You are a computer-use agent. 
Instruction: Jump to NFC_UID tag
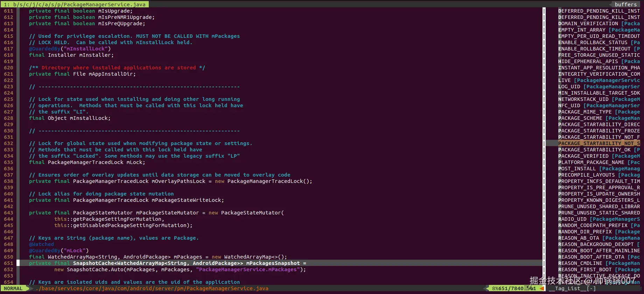click(x=599, y=105)
